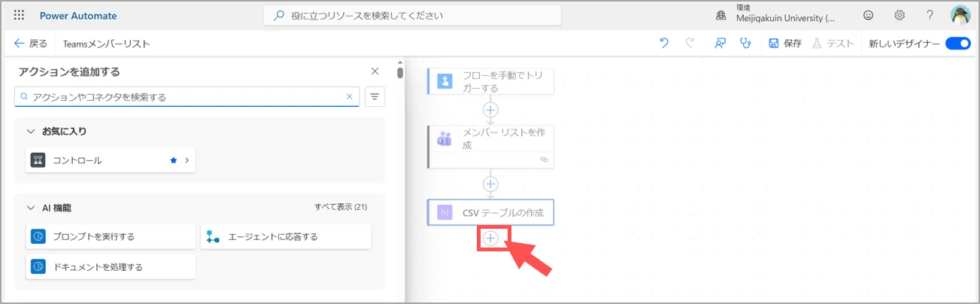
Task: Toggle the favorite star on コントロール
Action: tap(173, 160)
